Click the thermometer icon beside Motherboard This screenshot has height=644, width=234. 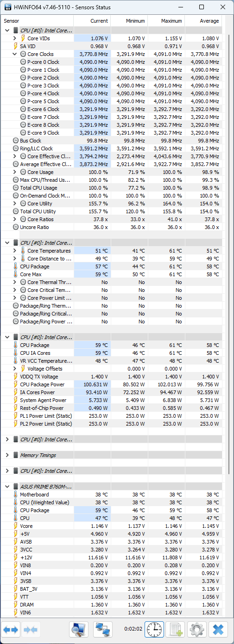(x=16, y=495)
